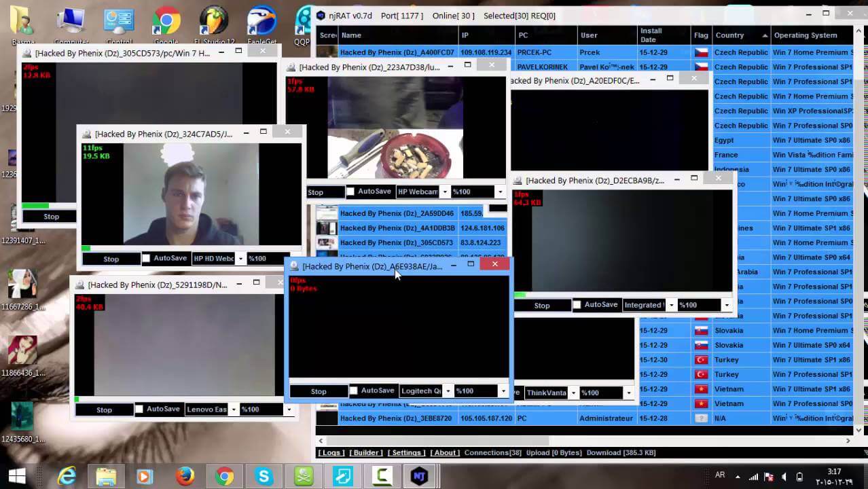
Task: Enable AutoSave in the 223A7D38 window
Action: 350,192
